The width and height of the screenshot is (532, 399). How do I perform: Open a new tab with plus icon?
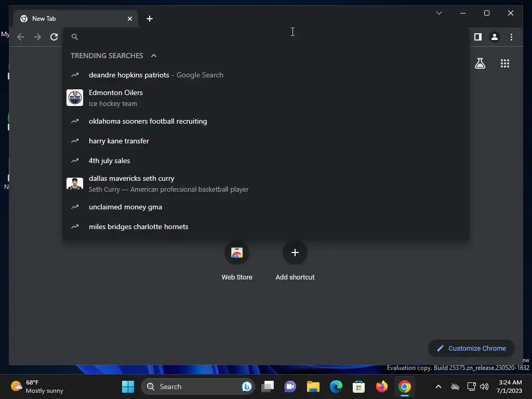pos(150,19)
